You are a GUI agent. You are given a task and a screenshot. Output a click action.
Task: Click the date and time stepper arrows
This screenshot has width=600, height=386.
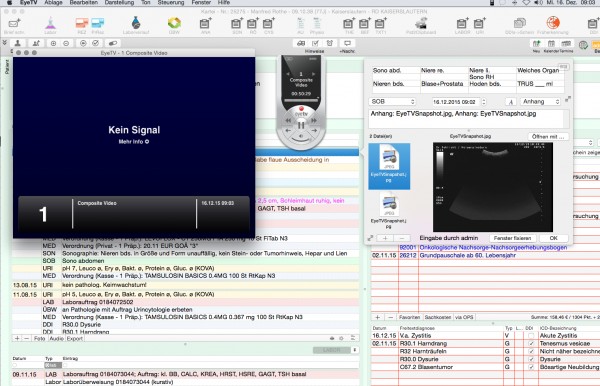[484, 102]
